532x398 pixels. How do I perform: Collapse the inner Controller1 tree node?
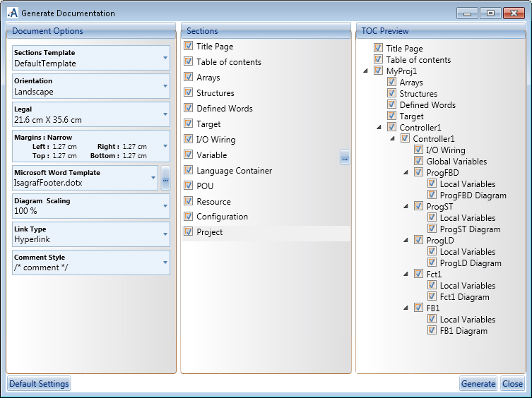(392, 138)
